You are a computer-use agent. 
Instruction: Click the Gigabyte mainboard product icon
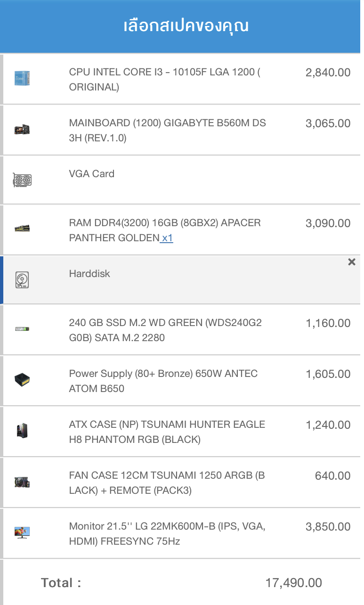22,130
